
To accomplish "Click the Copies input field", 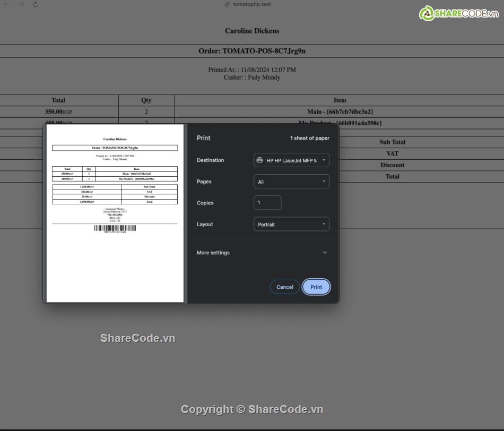I will click(x=267, y=202).
